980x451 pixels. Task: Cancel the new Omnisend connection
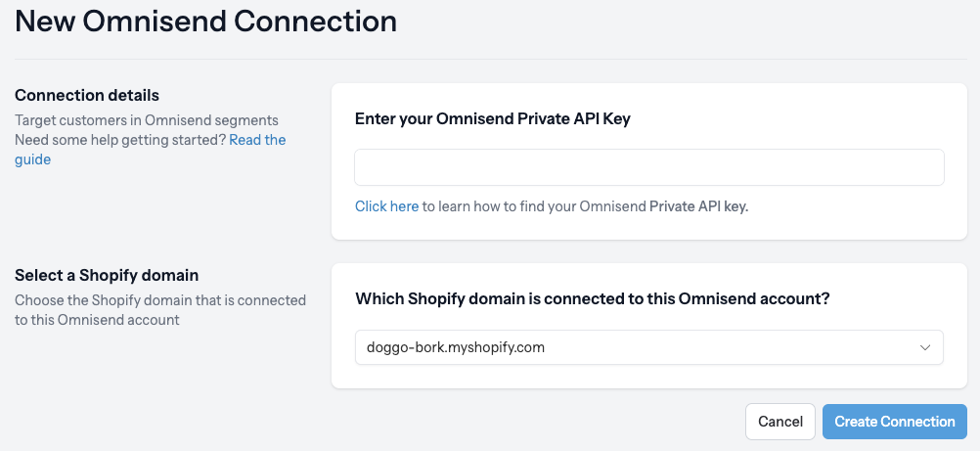click(780, 422)
